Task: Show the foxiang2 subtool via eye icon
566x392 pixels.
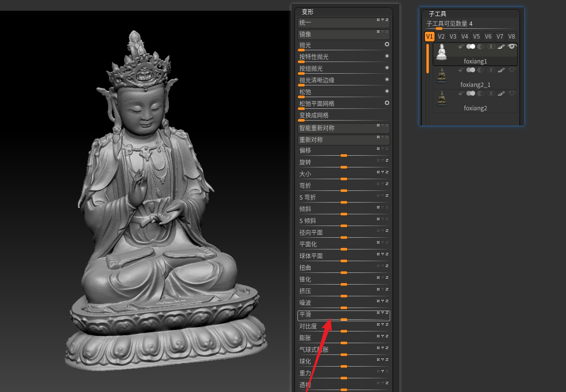Action: pyautogui.click(x=512, y=93)
